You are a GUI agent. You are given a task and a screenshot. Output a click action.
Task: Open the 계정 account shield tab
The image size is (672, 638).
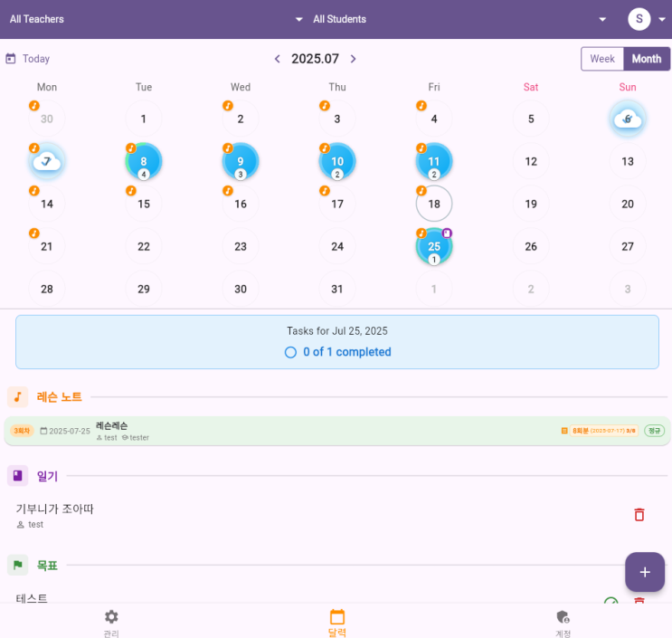[563, 623]
